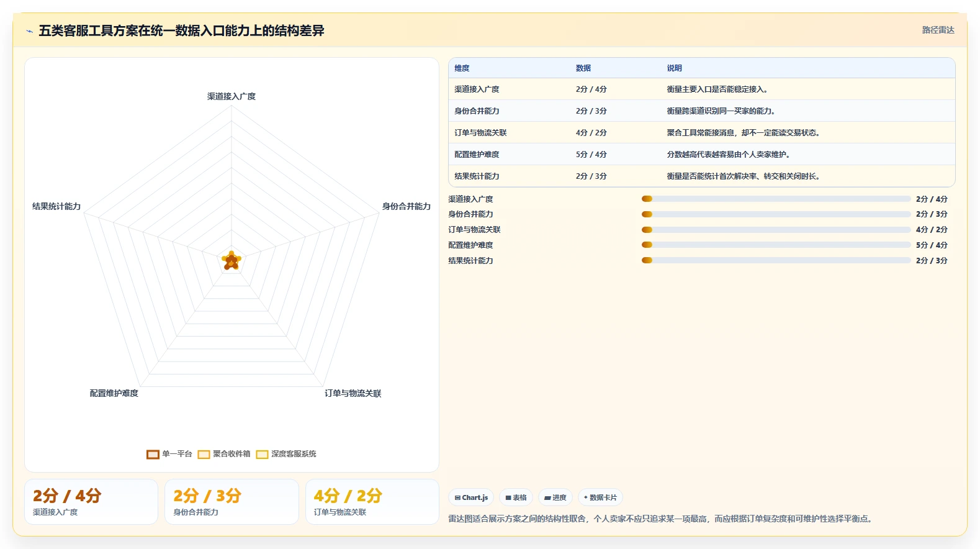Click the 渠道接入广度 progress bar
The width and height of the screenshot is (980, 549).
(776, 199)
